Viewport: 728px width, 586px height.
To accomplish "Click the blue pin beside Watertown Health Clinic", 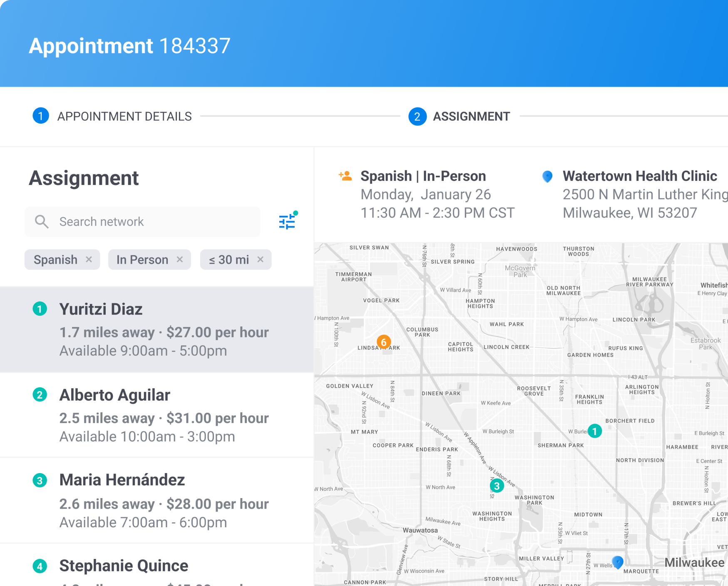I will coord(547,177).
